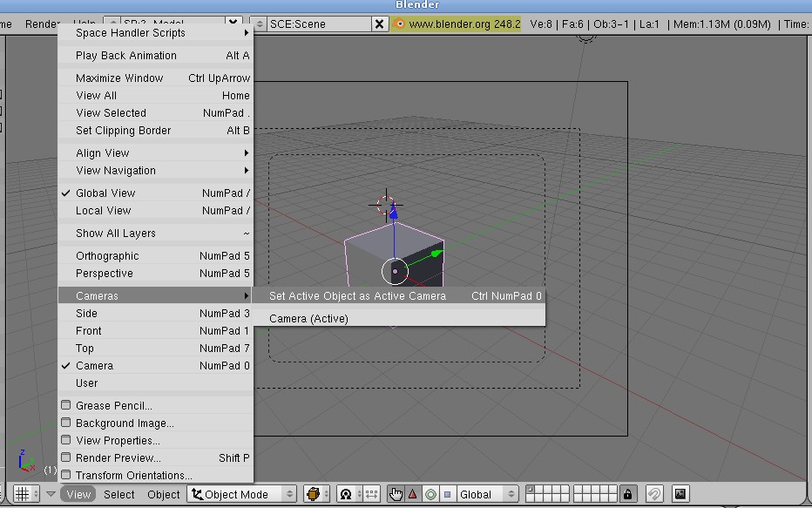
Task: Toggle the 3D transform manipulator hand
Action: (396, 494)
